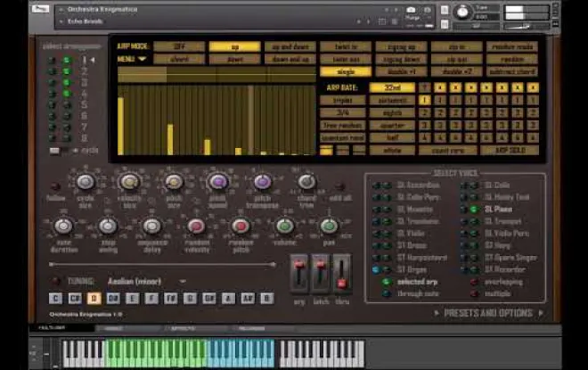Click the cycle size knob
This screenshot has width=588, height=370.
point(86,182)
